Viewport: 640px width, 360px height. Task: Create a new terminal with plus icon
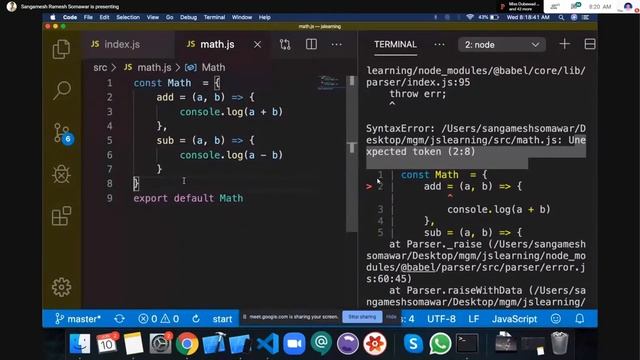point(565,44)
